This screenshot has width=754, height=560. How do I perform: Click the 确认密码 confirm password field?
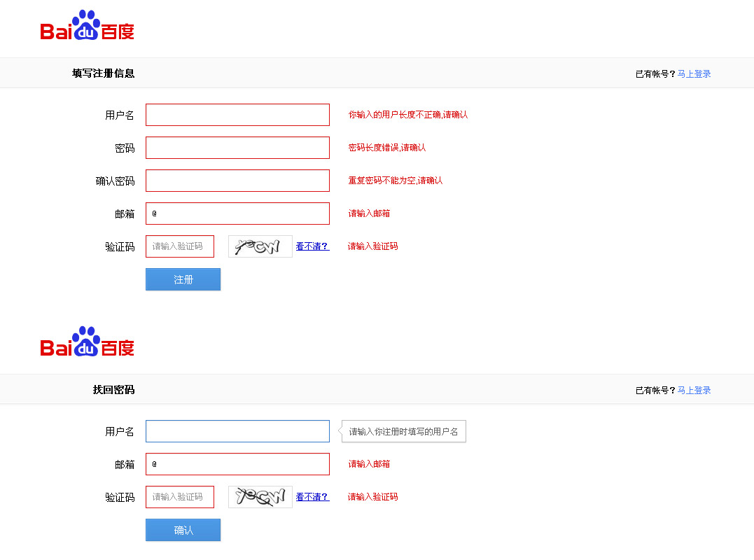(x=237, y=181)
